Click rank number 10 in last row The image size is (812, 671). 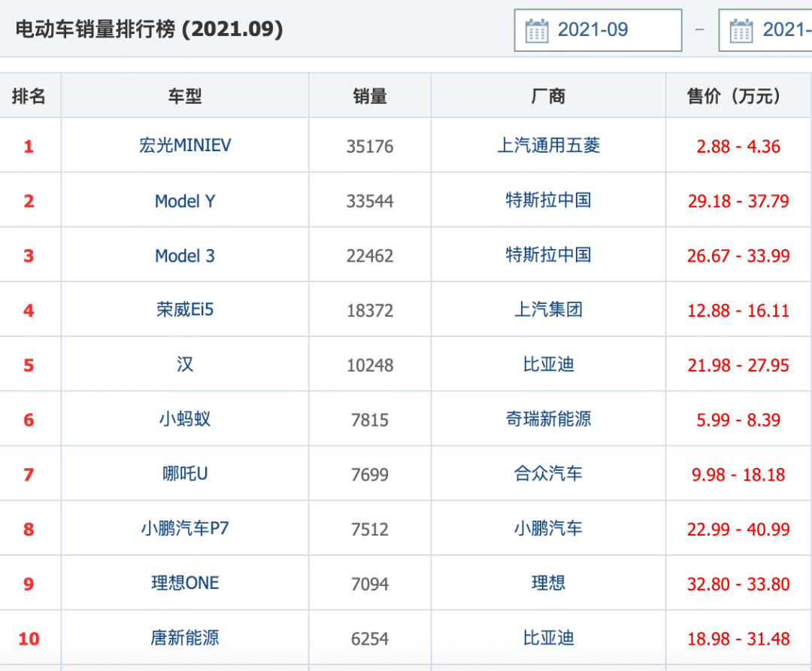tap(29, 639)
